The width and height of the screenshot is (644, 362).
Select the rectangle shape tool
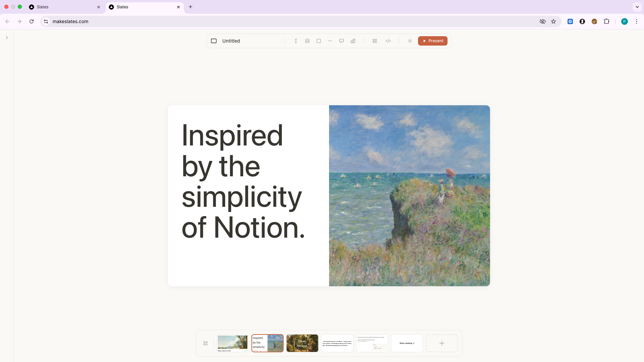click(x=319, y=41)
